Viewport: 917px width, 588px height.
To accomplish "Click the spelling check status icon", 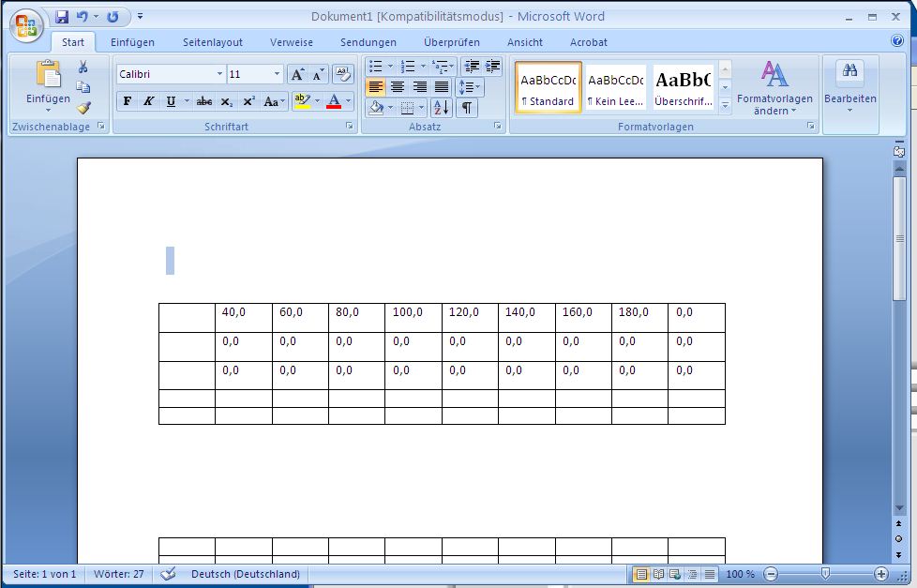I will click(168, 573).
